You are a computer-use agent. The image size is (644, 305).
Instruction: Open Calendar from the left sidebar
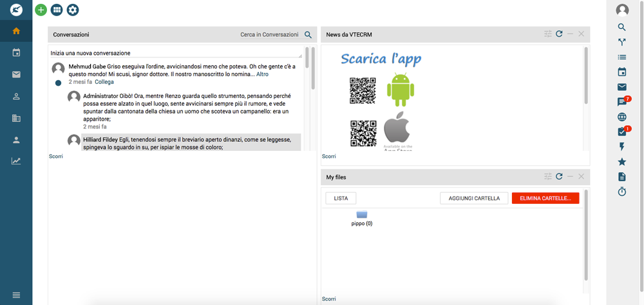coord(16,53)
